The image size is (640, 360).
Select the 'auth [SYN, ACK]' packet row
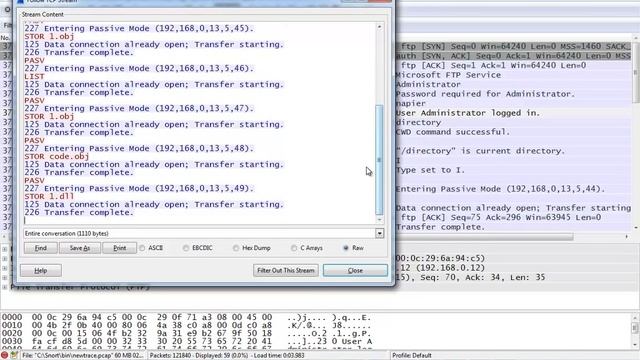click(x=513, y=56)
